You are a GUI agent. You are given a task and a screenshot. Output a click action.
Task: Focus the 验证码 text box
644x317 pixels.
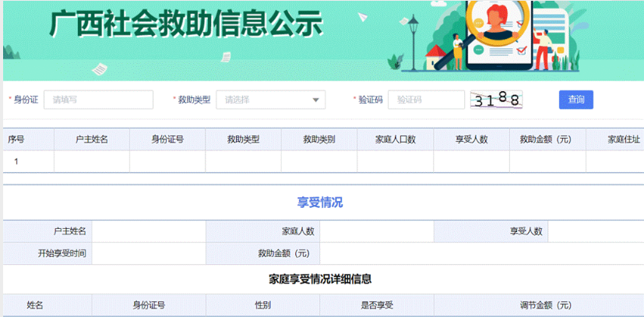(x=425, y=100)
